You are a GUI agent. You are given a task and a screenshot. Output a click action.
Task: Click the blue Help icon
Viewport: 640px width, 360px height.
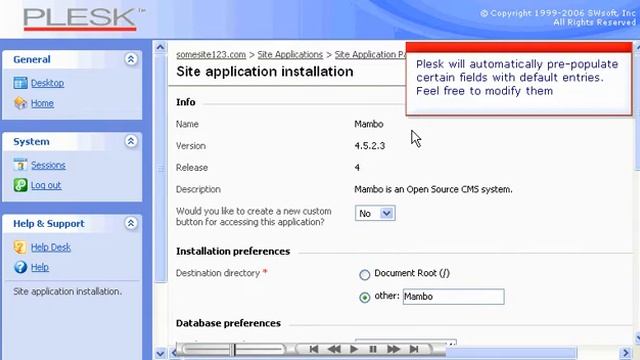(20, 267)
